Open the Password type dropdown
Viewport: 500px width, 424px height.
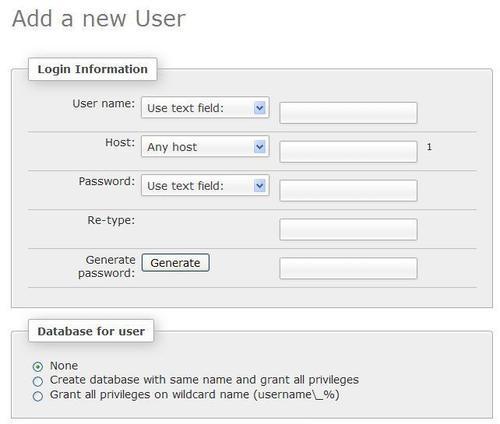[205, 185]
